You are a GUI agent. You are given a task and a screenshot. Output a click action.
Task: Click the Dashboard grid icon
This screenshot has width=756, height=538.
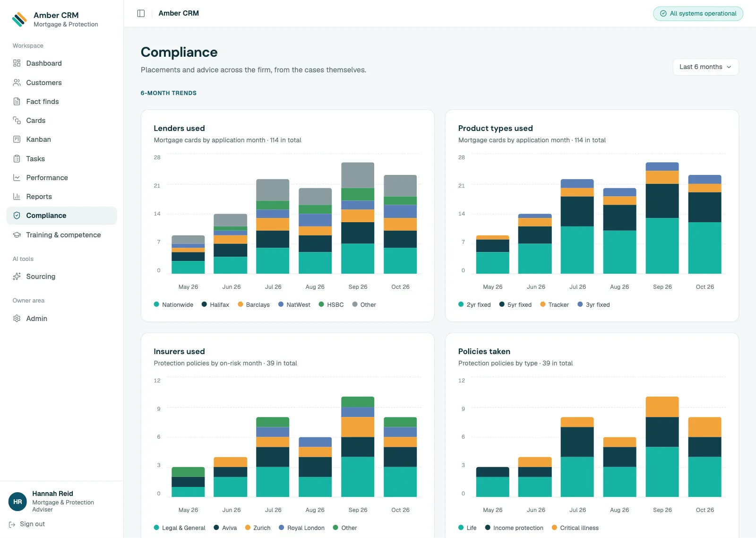coord(17,63)
